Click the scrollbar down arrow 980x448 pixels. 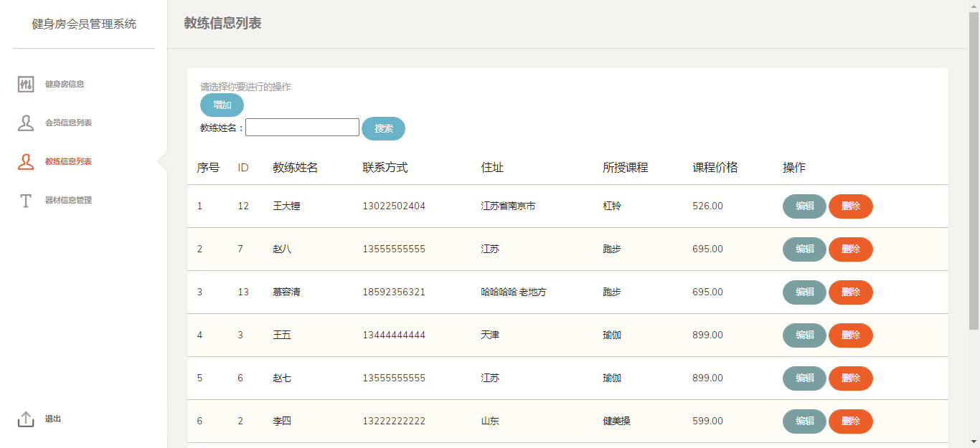[974, 442]
